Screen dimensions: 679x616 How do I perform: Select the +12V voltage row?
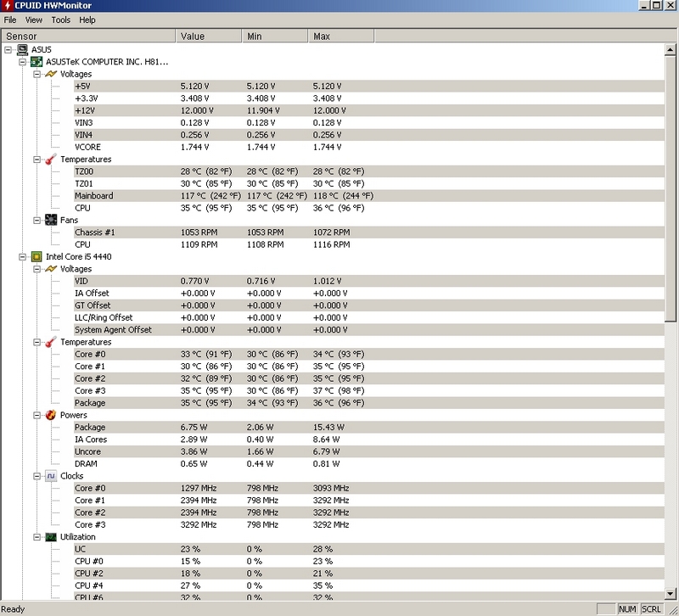369,110
